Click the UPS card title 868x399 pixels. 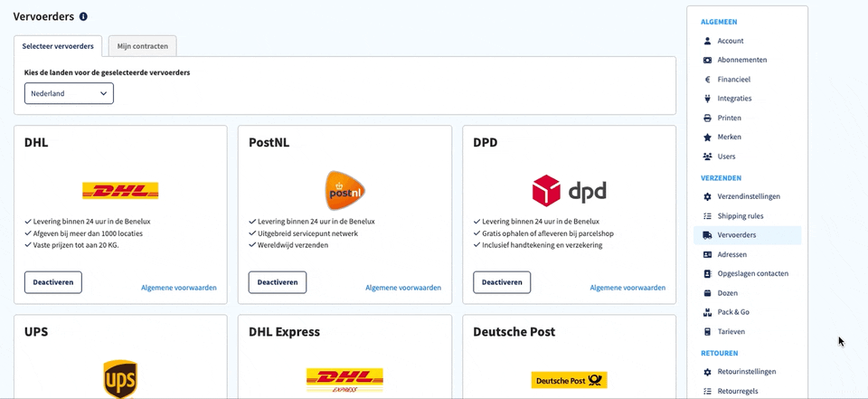[36, 332]
